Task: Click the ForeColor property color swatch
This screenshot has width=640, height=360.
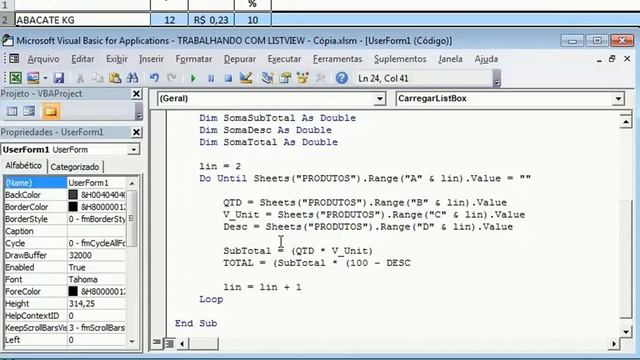Action: 73,291
